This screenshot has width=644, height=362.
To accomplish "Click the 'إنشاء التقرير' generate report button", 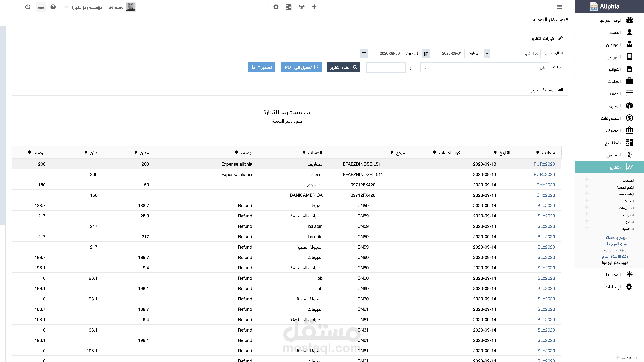I will point(344,67).
